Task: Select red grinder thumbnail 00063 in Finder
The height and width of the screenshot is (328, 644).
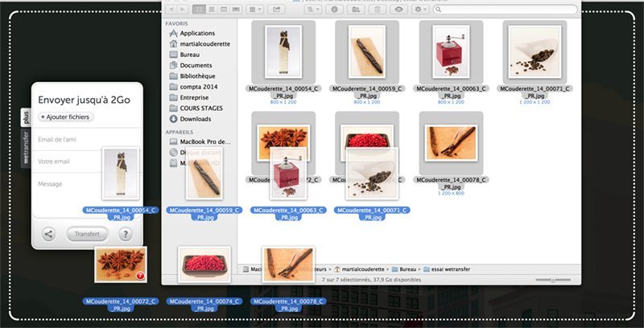Action: [x=451, y=52]
